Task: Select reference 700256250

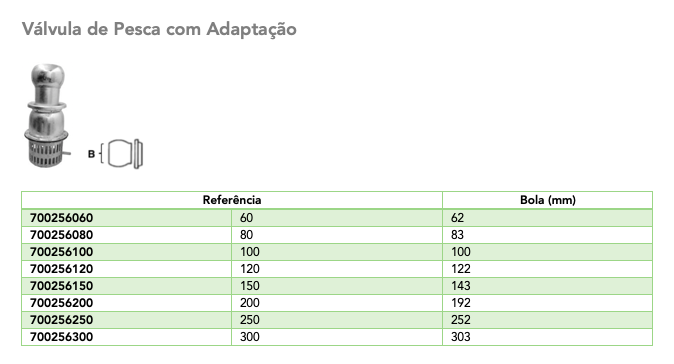Action: [x=61, y=320]
